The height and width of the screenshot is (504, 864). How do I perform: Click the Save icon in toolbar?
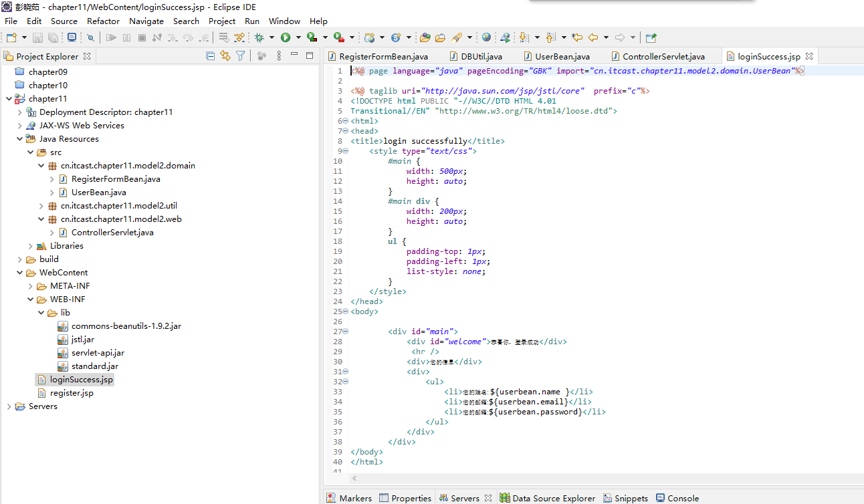[x=37, y=38]
